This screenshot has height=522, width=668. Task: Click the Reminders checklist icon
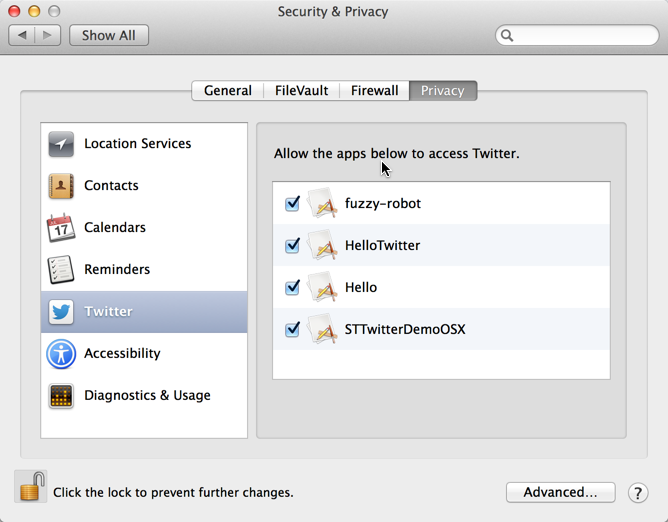[x=61, y=269]
